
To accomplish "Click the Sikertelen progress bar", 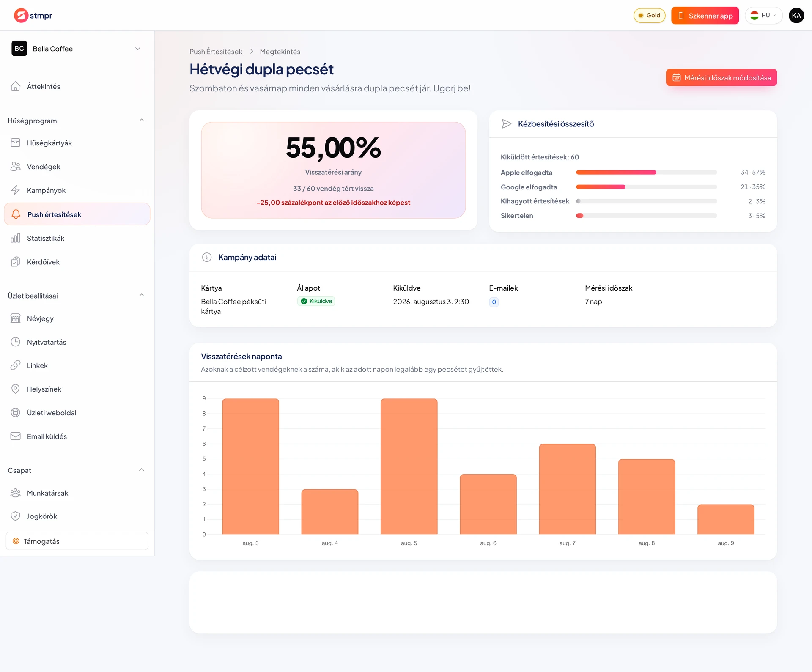I will [646, 216].
